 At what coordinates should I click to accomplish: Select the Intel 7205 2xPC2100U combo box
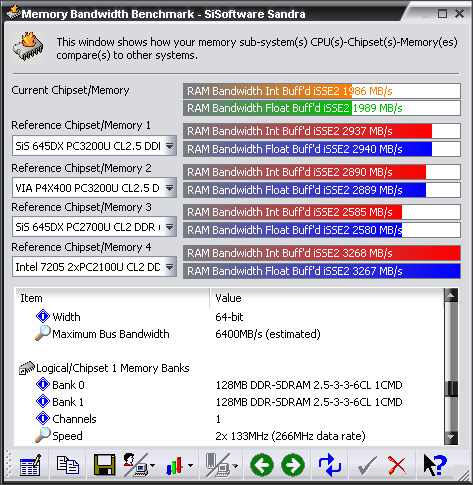(94, 267)
